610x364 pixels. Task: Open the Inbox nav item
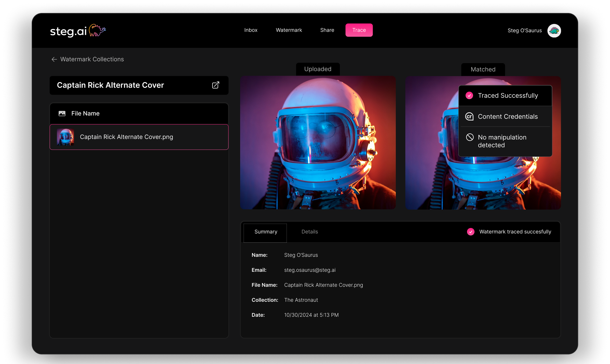tap(251, 30)
